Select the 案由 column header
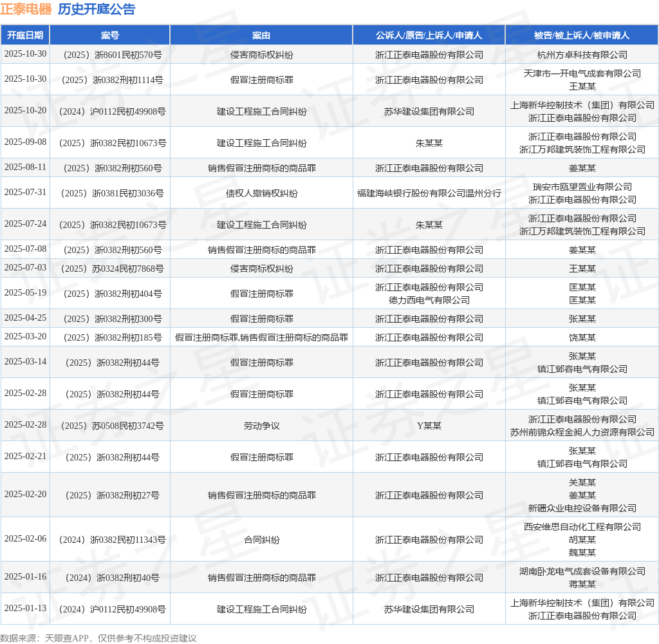Viewport: 659px width, 644px height. click(x=261, y=35)
